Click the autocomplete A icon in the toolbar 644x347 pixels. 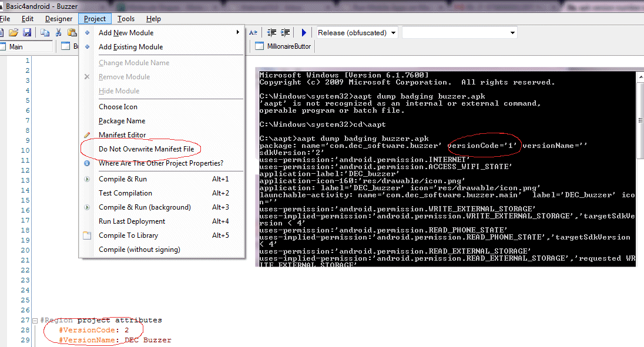point(253,32)
